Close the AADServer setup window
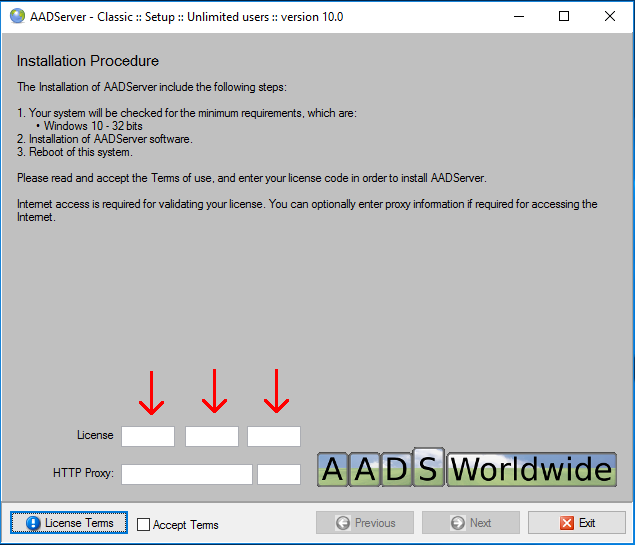Screen dimensions: 635x545 click(610, 16)
